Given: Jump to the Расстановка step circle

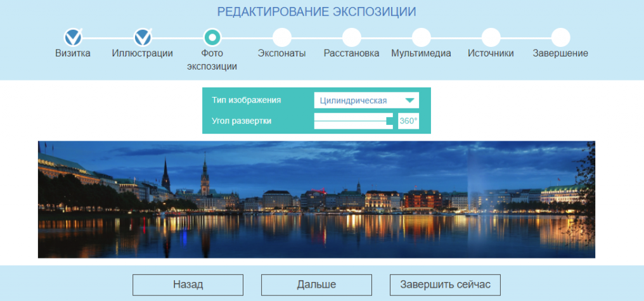Looking at the screenshot, I should [x=351, y=37].
